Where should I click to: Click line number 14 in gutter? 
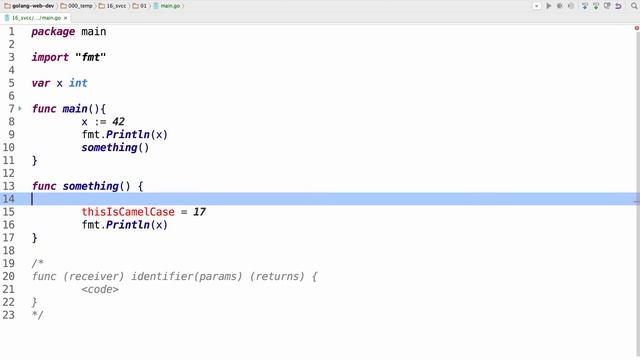(9, 199)
